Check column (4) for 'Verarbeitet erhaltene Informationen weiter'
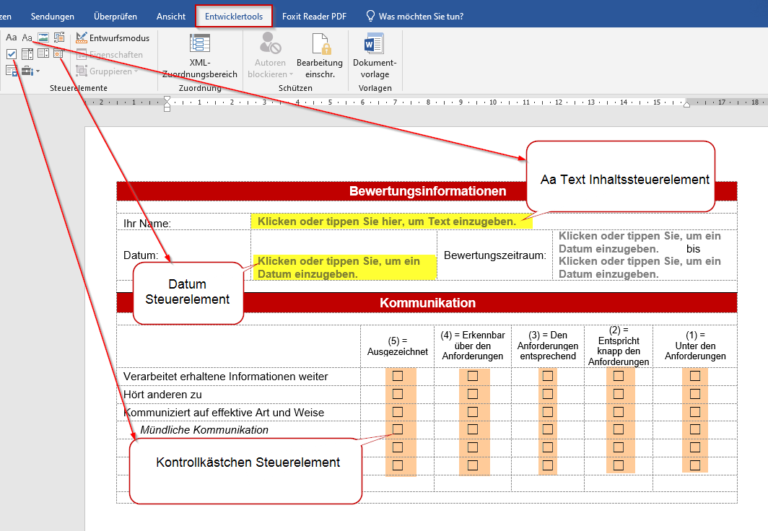This screenshot has width=768, height=531. click(x=472, y=376)
